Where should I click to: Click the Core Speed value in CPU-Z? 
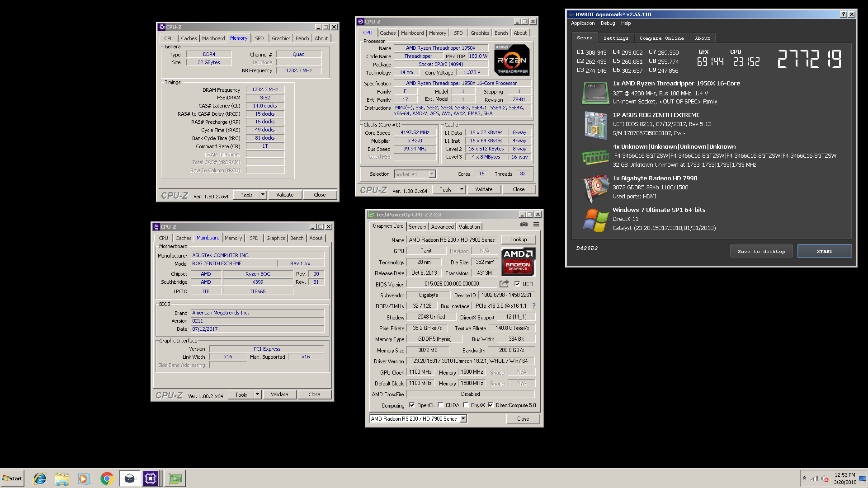[415, 132]
